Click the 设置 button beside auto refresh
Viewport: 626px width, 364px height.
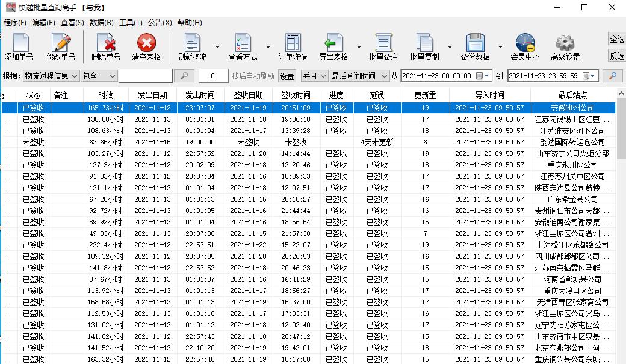coord(287,76)
